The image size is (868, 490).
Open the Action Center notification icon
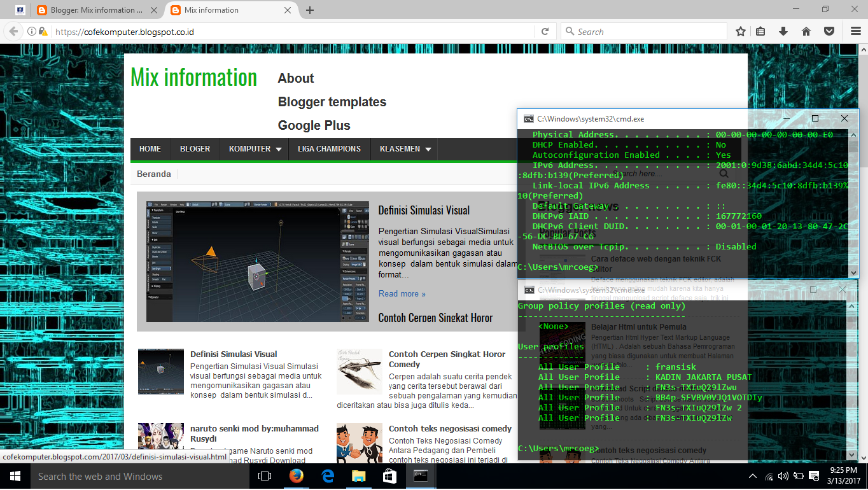[813, 476]
